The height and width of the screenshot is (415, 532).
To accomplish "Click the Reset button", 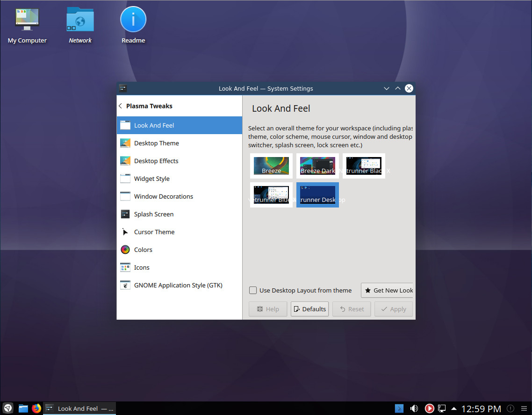I will [x=352, y=309].
